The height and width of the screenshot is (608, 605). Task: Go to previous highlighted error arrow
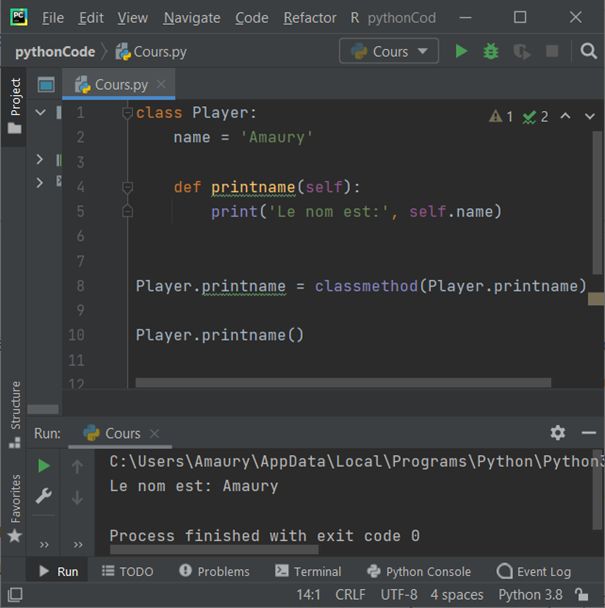point(565,116)
